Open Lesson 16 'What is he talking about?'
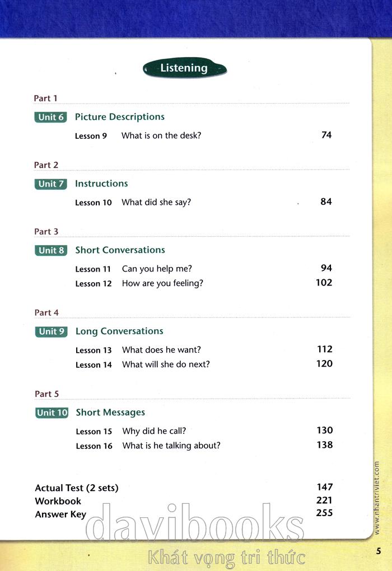Viewport: 392px width, 571px height. click(171, 446)
